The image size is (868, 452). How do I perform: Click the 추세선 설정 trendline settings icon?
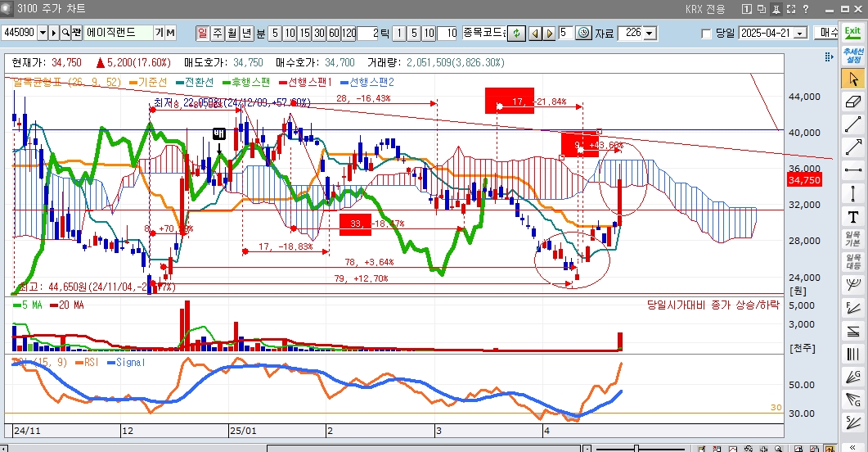tap(853, 56)
